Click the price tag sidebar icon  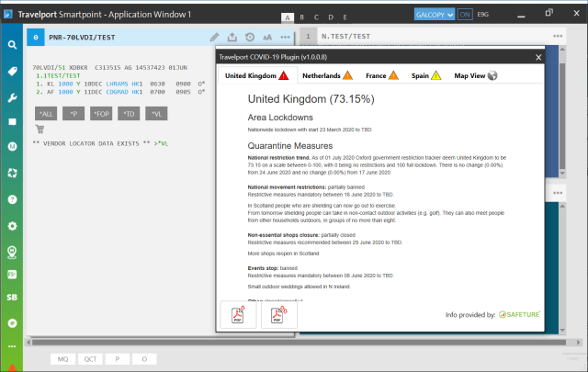(12, 72)
